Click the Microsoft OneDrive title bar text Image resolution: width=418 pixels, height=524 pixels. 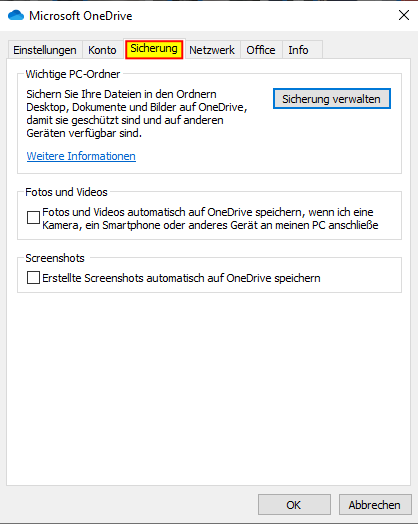[x=81, y=16]
